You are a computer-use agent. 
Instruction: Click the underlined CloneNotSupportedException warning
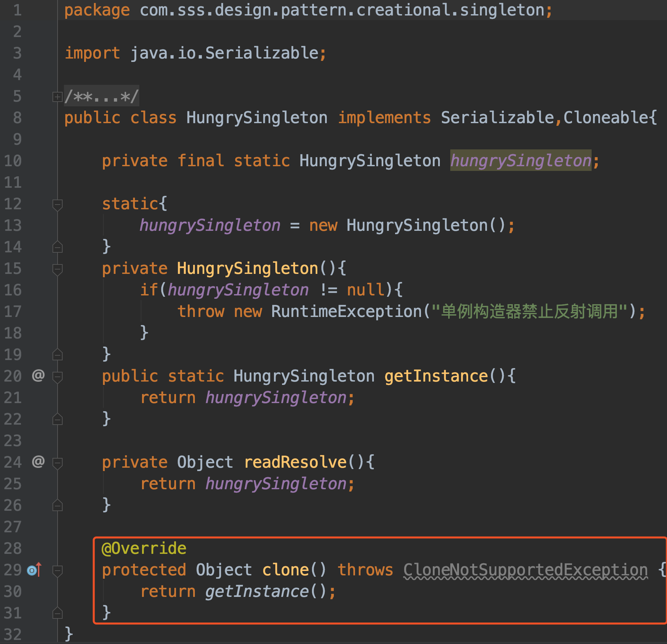tap(525, 570)
